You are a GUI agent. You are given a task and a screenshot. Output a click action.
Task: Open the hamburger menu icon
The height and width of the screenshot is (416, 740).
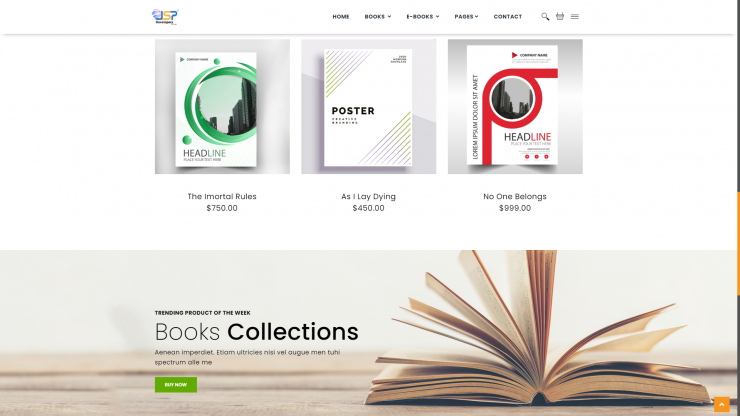tap(575, 17)
